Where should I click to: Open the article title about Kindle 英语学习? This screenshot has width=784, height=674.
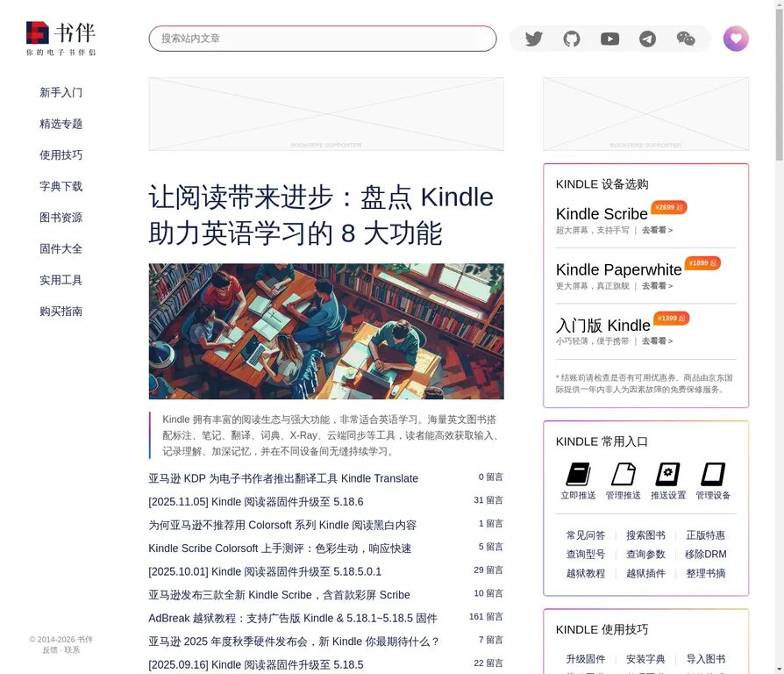click(321, 215)
